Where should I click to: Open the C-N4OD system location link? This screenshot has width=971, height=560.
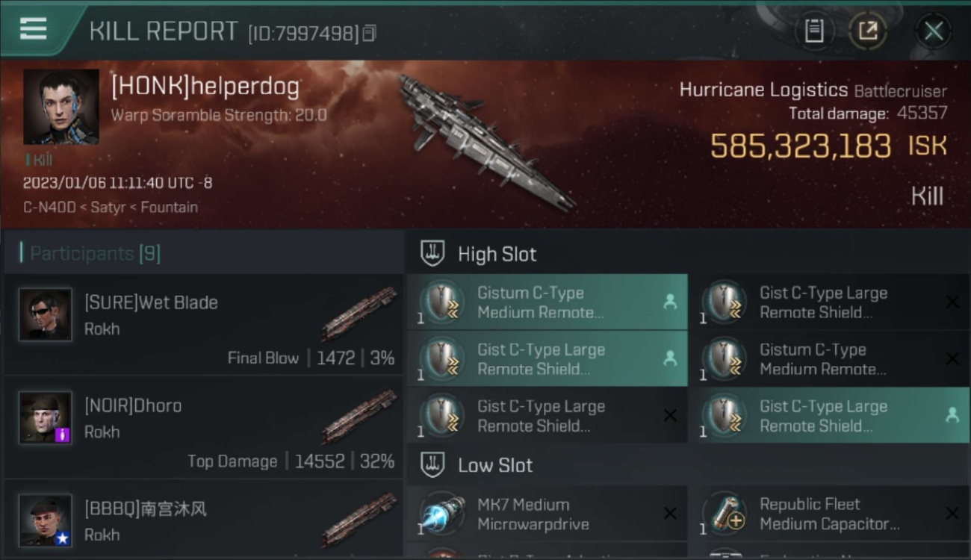point(49,208)
